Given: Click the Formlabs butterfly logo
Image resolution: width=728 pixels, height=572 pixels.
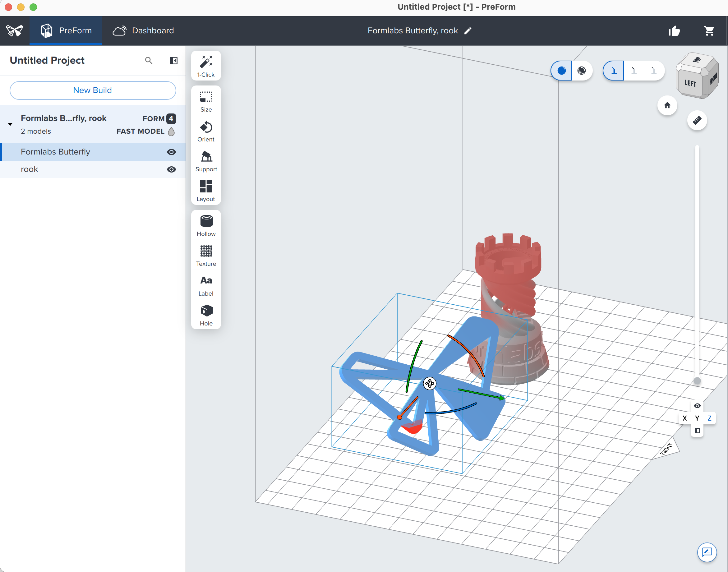Looking at the screenshot, I should point(14,31).
